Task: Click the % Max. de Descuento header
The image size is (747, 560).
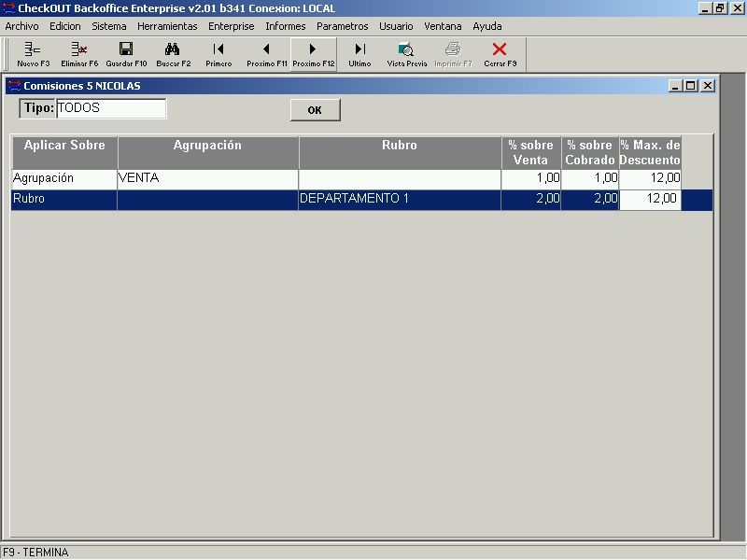Action: [650, 153]
